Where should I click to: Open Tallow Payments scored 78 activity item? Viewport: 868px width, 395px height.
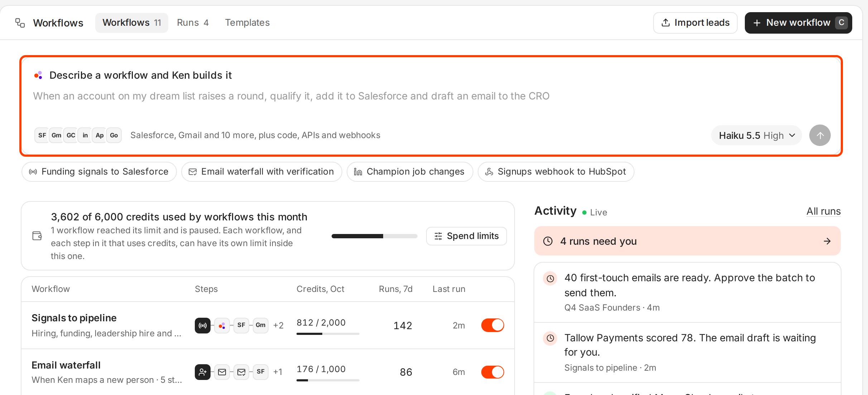[687, 352]
